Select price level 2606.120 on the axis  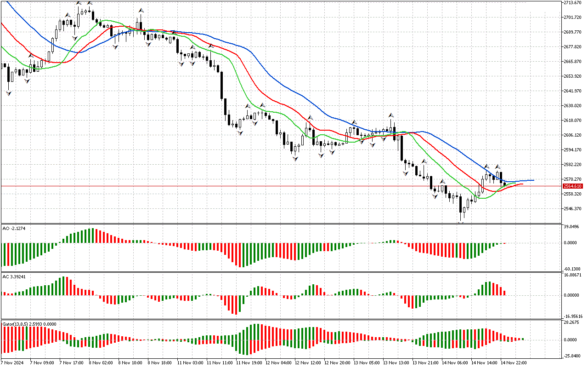tap(573, 135)
